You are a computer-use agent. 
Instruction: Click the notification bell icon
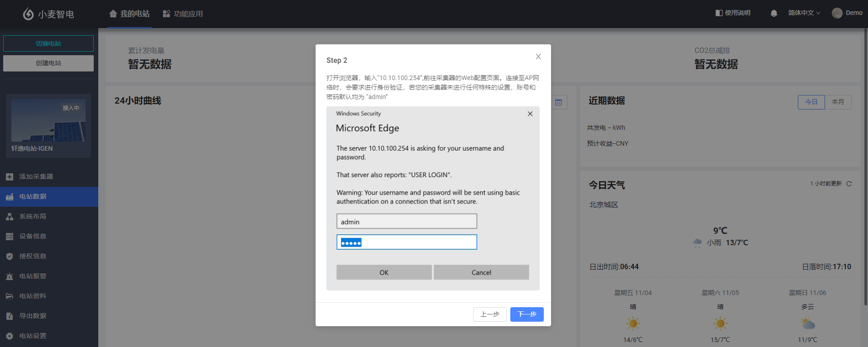(774, 13)
